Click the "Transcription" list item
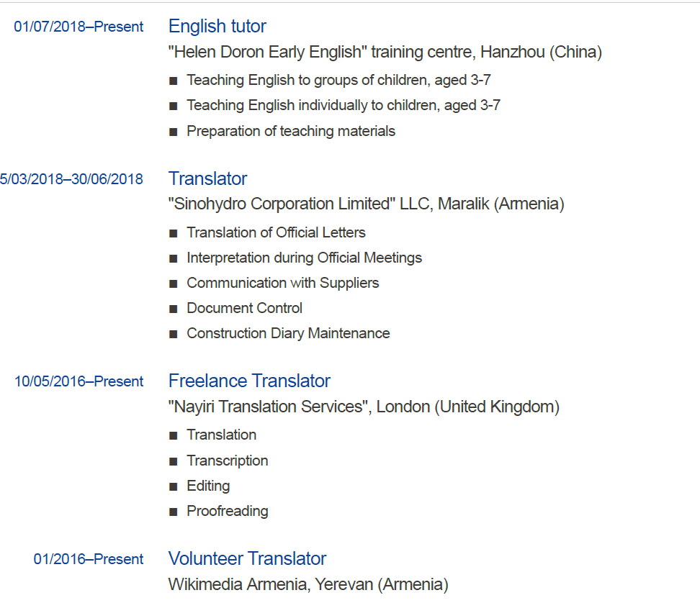Viewport: 700px width, 603px height. (x=227, y=461)
